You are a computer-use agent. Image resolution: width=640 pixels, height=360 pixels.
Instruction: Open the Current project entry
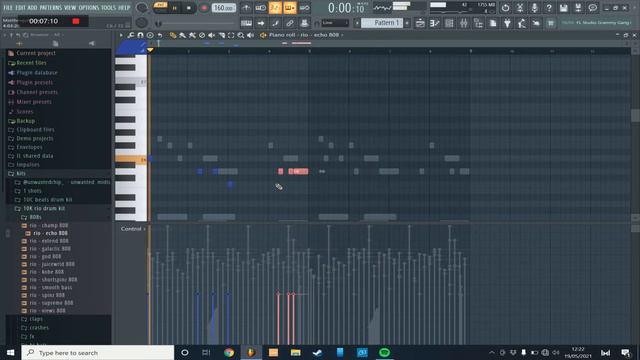pyautogui.click(x=36, y=53)
